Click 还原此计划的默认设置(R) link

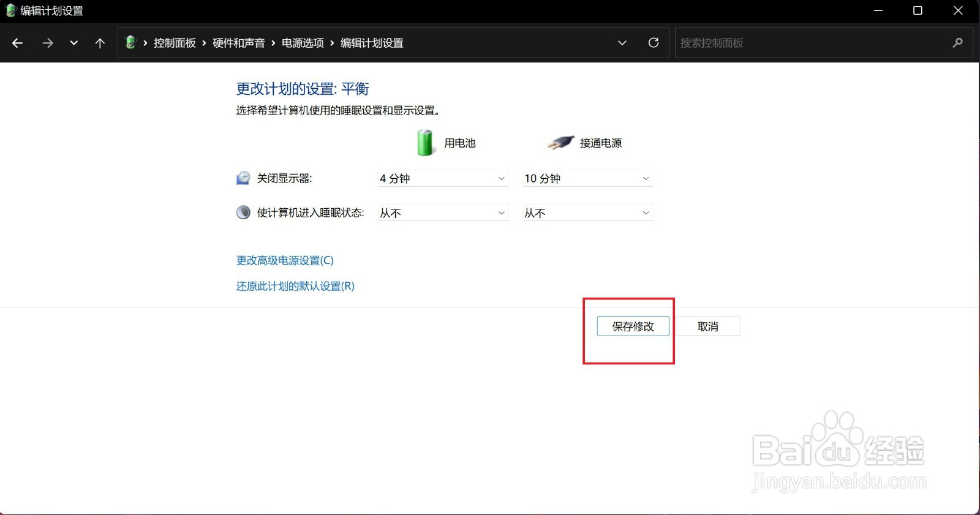tap(295, 286)
